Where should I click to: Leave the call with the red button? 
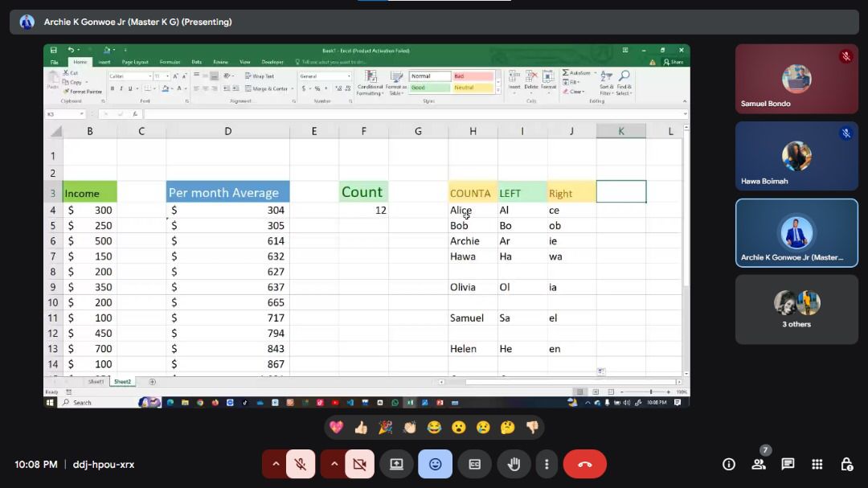[x=584, y=464]
